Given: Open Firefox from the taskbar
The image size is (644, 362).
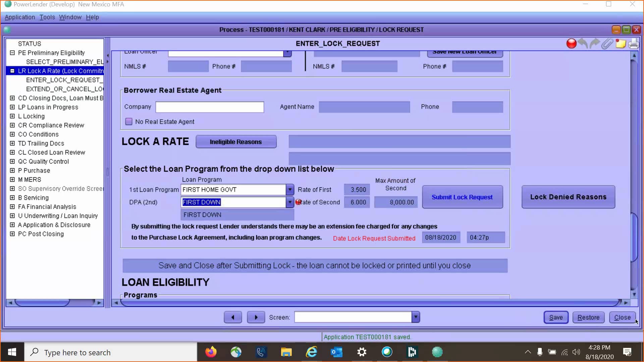Looking at the screenshot, I should pos(211,352).
